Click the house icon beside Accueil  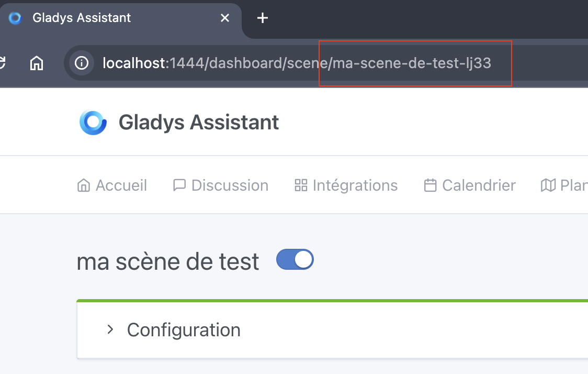83,185
